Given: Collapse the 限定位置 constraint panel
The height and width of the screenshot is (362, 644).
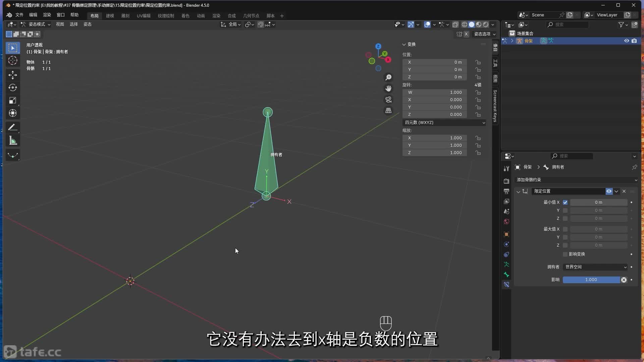Looking at the screenshot, I should point(518,192).
